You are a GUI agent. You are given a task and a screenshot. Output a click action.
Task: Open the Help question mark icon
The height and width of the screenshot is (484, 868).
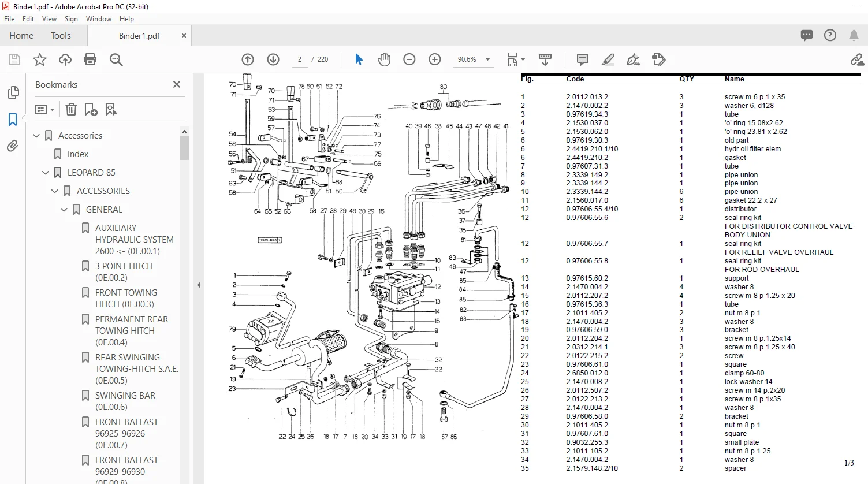(830, 35)
